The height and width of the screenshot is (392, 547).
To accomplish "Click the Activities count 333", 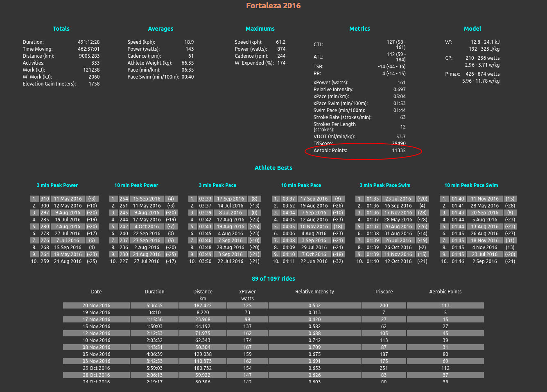I will pos(95,63).
